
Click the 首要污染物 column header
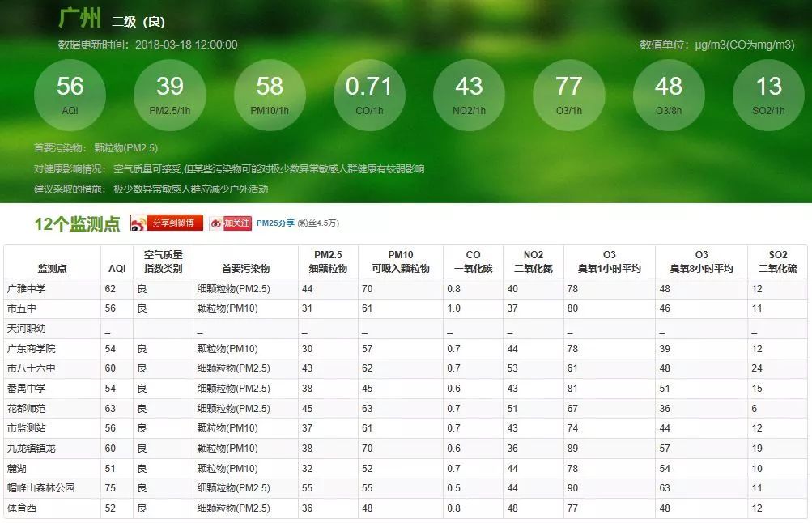[x=245, y=268]
